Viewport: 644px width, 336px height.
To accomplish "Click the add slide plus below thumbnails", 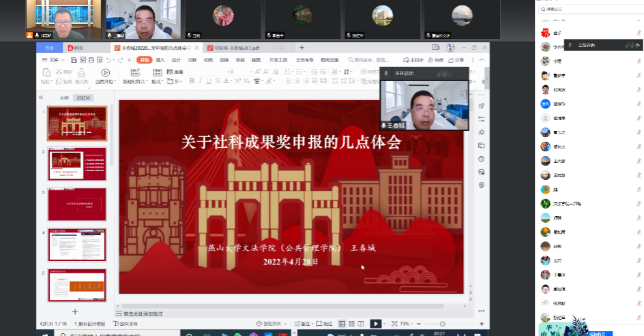I will [76, 311].
